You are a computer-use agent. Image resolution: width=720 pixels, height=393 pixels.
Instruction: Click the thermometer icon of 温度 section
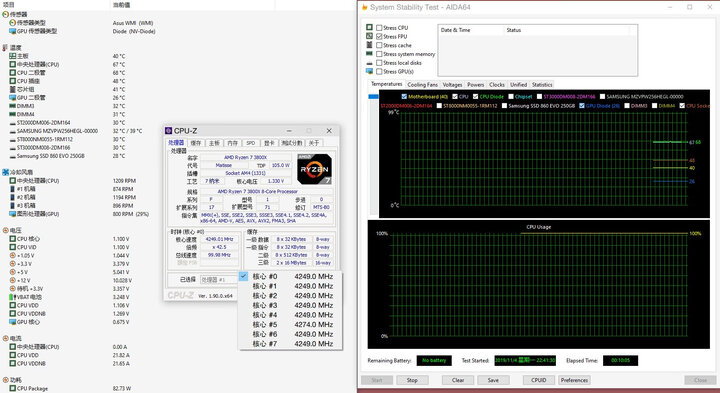click(x=6, y=48)
